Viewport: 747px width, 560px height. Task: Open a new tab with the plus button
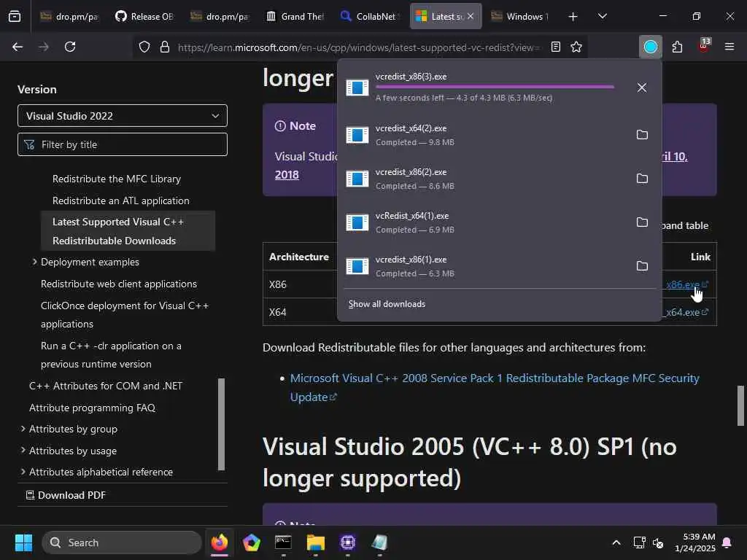pos(573,17)
